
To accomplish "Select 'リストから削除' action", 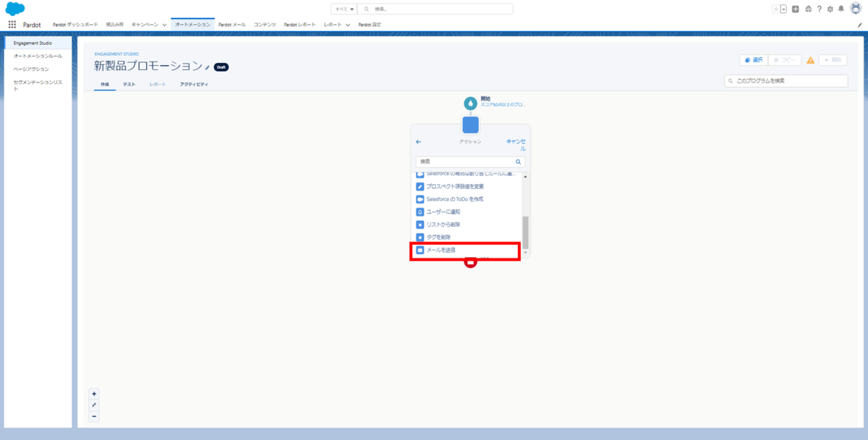I will [469, 224].
